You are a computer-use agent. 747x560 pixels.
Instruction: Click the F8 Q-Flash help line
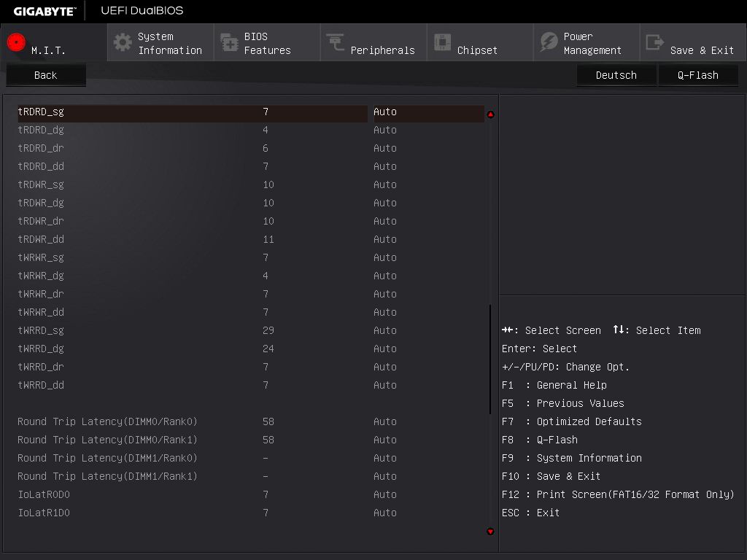(540, 440)
